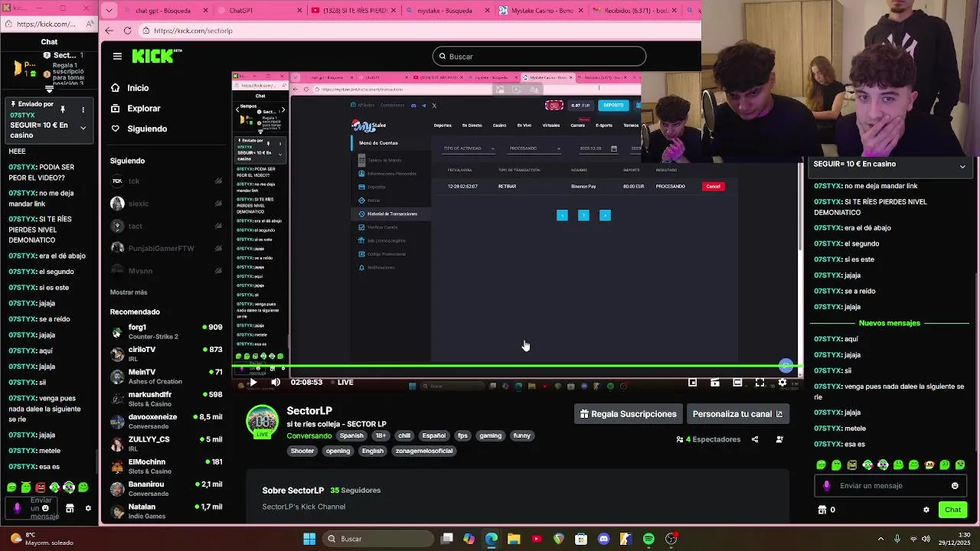The width and height of the screenshot is (980, 551).
Task: Click purple microphone icon in chat input
Action: tap(826, 486)
